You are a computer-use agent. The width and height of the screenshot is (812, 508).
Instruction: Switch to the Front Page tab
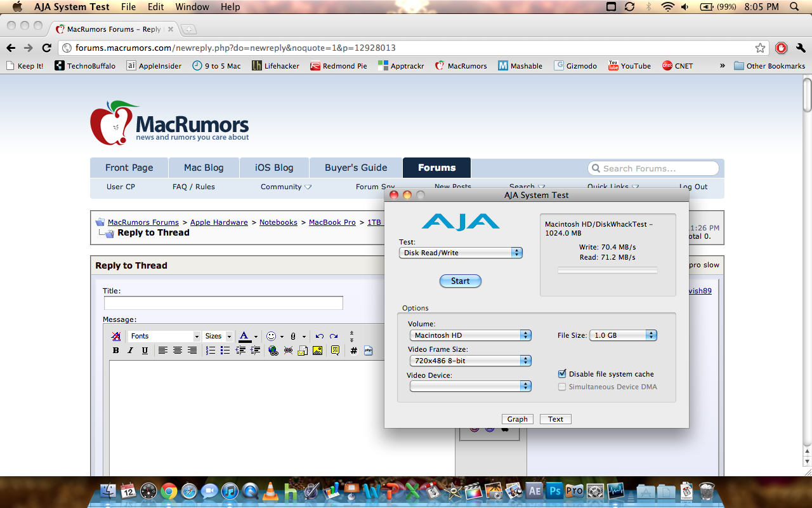129,168
